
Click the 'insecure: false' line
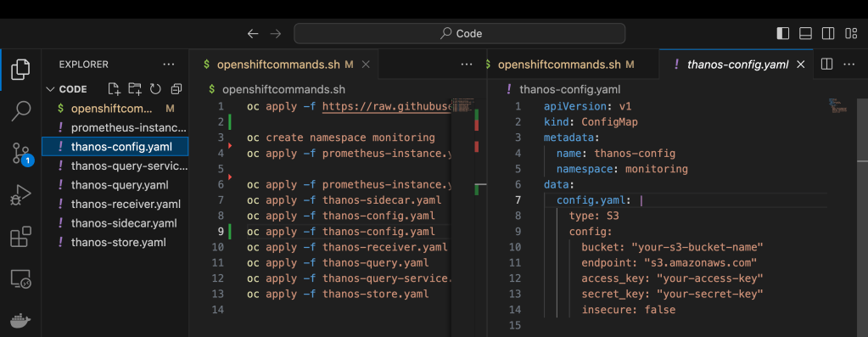[629, 310]
